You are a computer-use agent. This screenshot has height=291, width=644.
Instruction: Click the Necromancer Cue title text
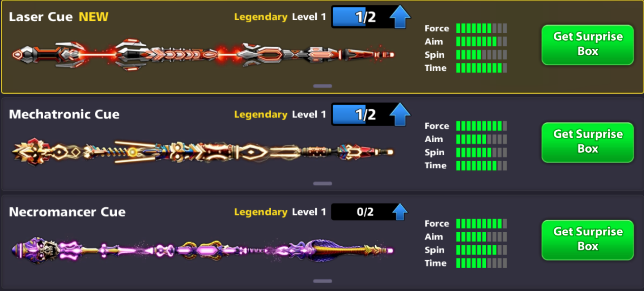pyautogui.click(x=67, y=212)
